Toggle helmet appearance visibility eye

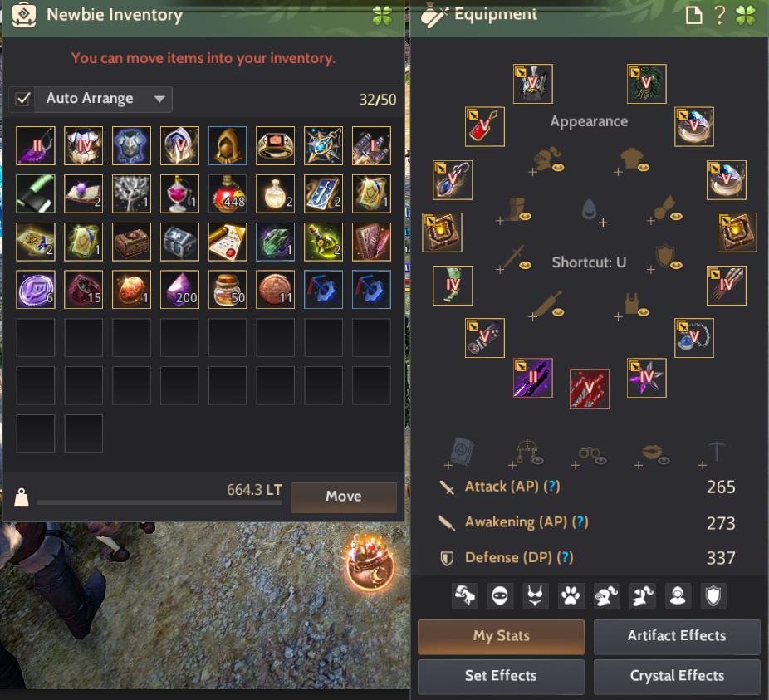click(558, 167)
